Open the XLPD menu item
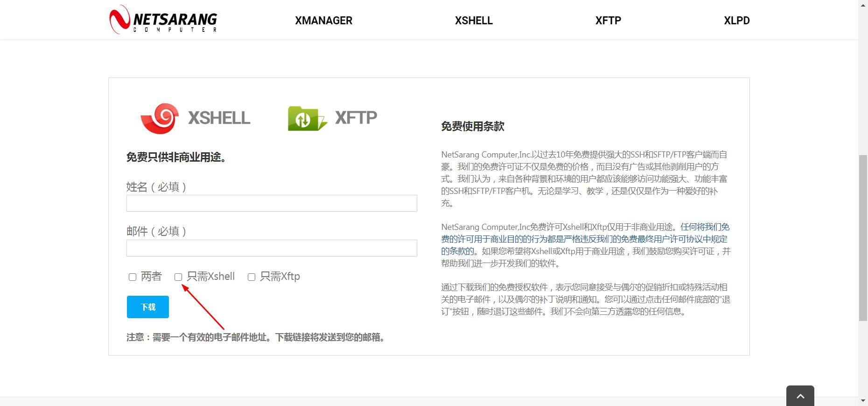The height and width of the screenshot is (406, 868). point(736,21)
